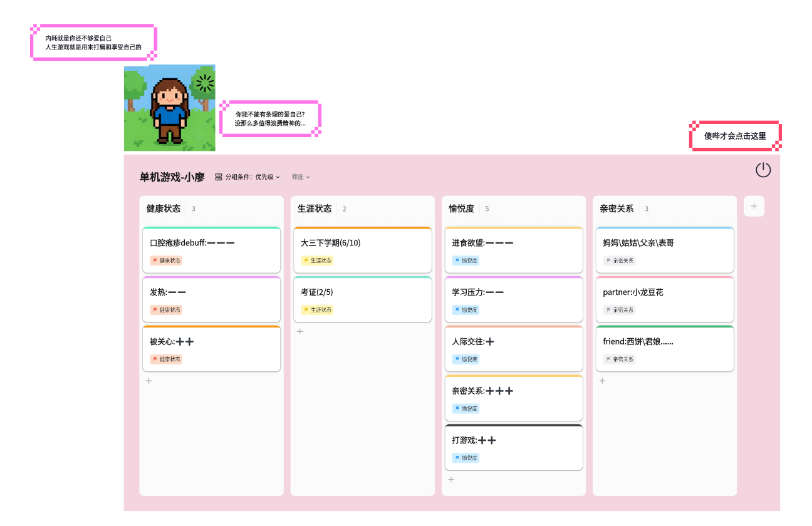Open the 大三下学期(6/10) card
Image resolution: width=812 pixels, height=526 pixels.
[x=362, y=250]
